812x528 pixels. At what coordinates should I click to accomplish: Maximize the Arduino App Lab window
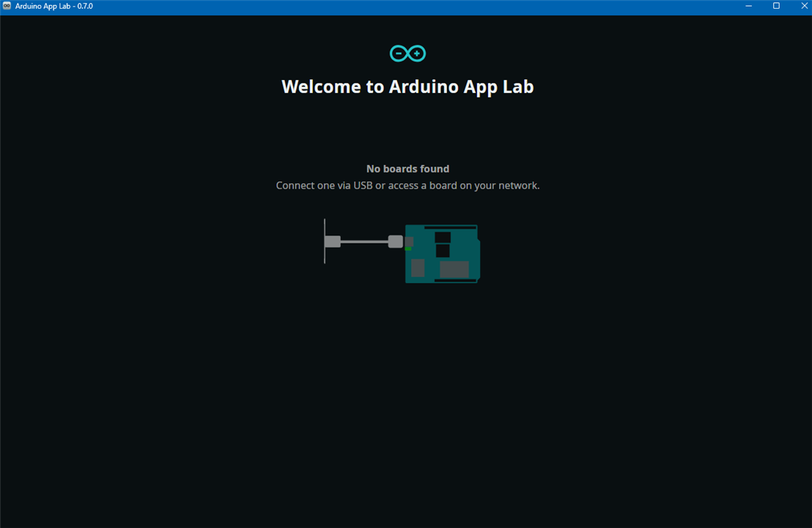[x=776, y=6]
